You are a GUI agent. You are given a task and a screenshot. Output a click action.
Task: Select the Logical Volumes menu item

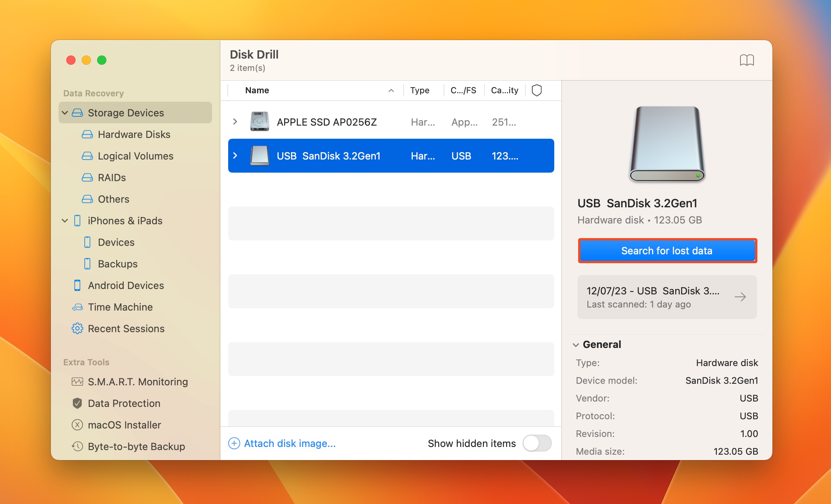[135, 156]
